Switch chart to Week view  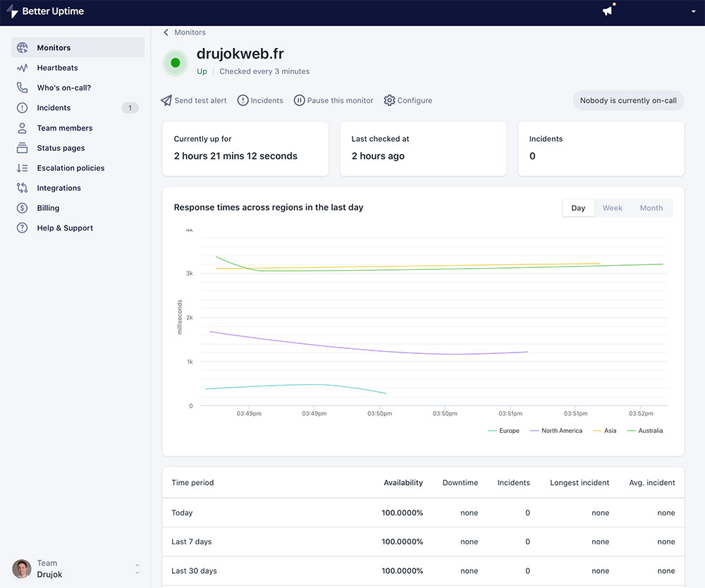pos(613,208)
